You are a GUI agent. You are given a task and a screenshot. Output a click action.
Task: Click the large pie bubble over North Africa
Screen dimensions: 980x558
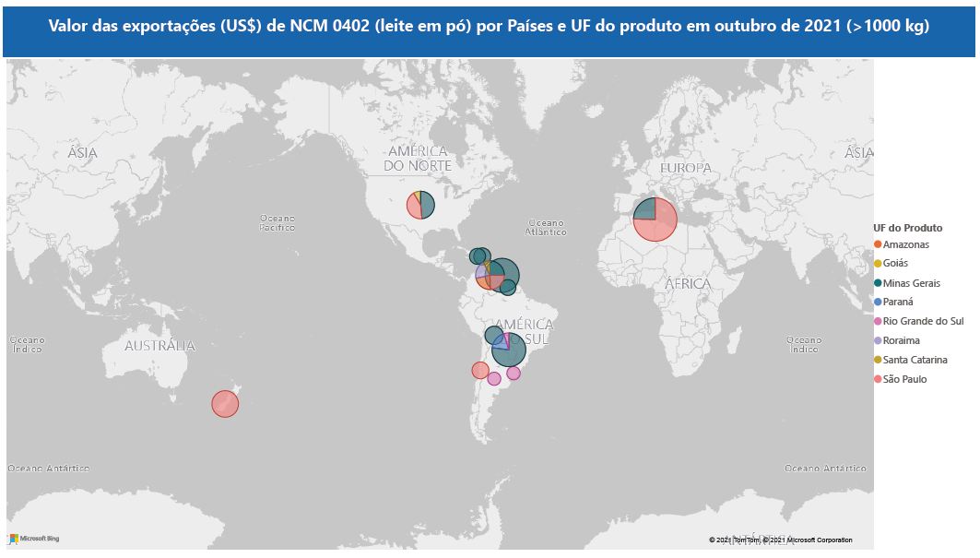[655, 219]
